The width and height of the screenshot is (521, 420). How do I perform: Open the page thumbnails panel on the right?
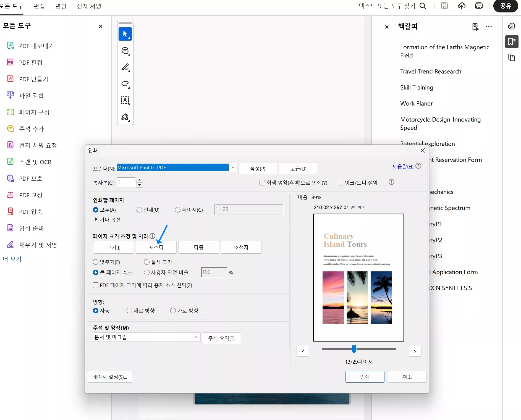512,57
